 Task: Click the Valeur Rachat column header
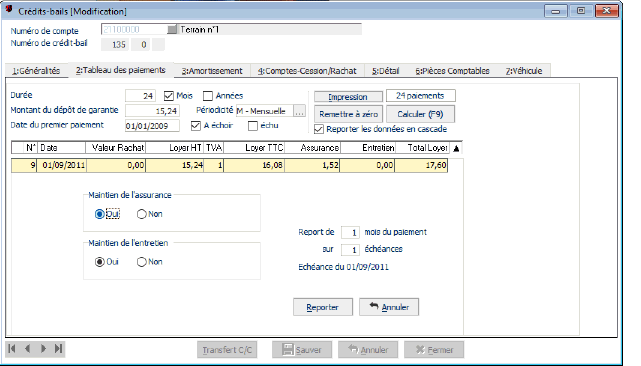pos(116,148)
